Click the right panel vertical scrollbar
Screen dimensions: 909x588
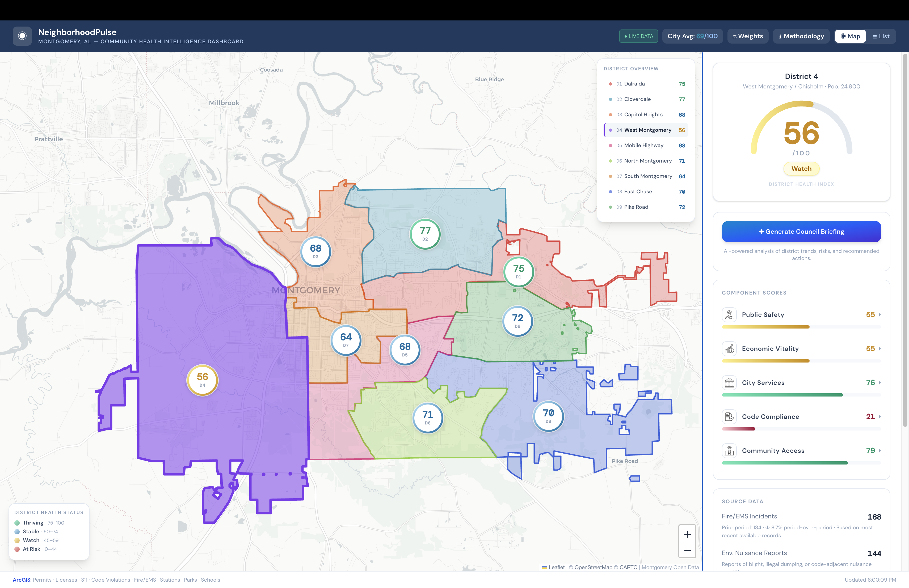coord(905,240)
